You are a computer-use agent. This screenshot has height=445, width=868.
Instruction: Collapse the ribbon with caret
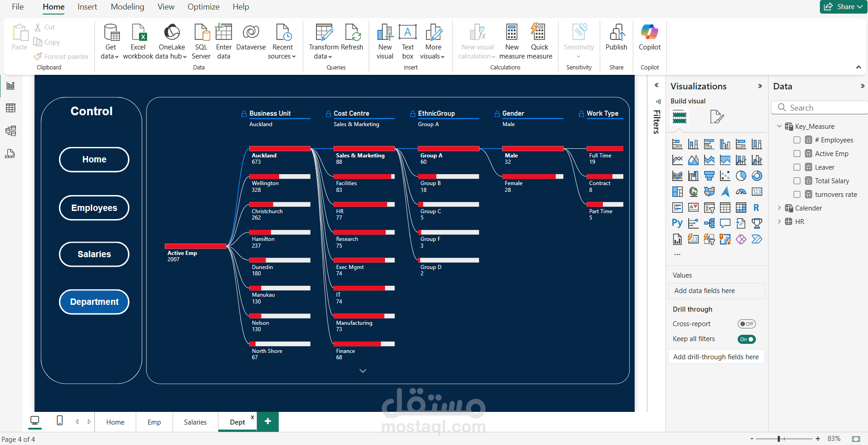pyautogui.click(x=858, y=67)
